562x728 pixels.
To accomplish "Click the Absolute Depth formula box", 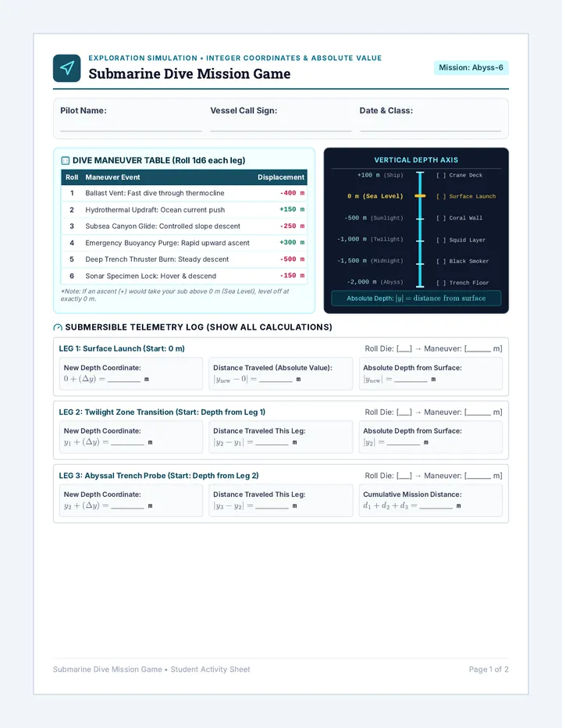I will [416, 298].
